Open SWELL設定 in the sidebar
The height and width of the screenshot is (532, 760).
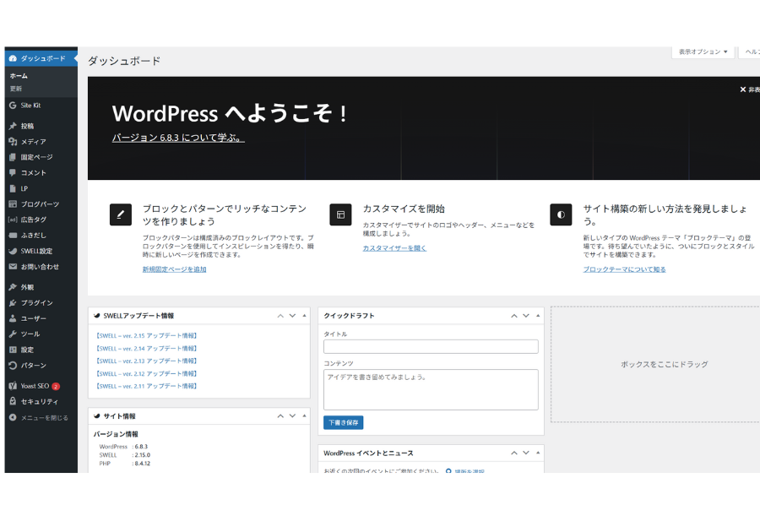[x=34, y=251]
